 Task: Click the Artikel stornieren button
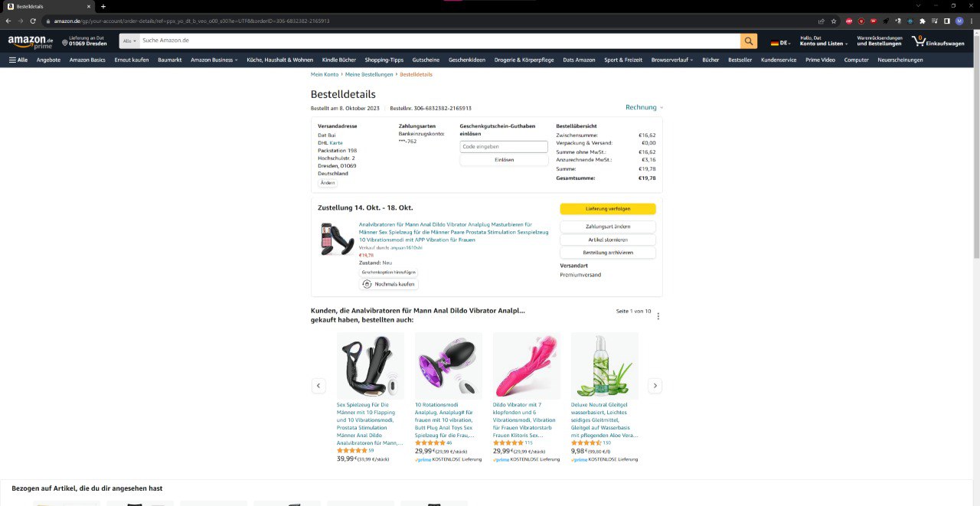608,240
